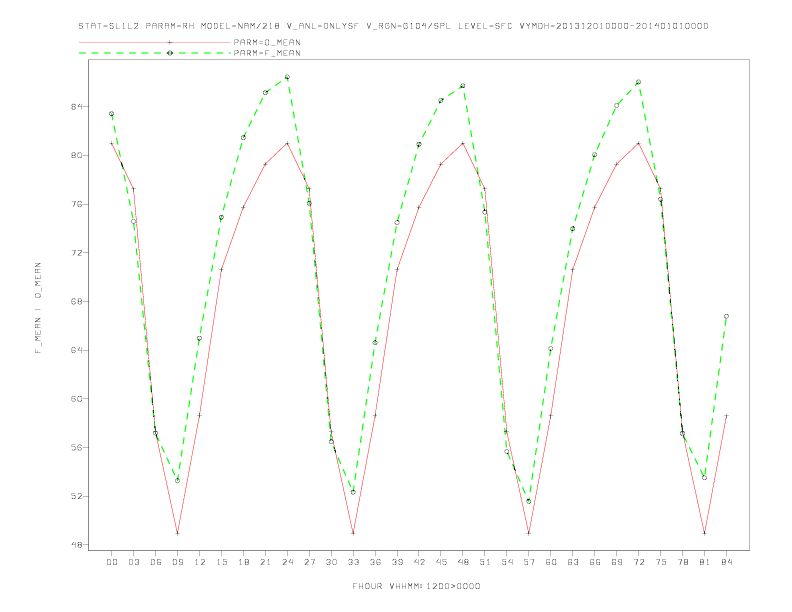Click x-axis forecast hour label 33
Viewport: 792px width, 612px height.
pos(353,562)
